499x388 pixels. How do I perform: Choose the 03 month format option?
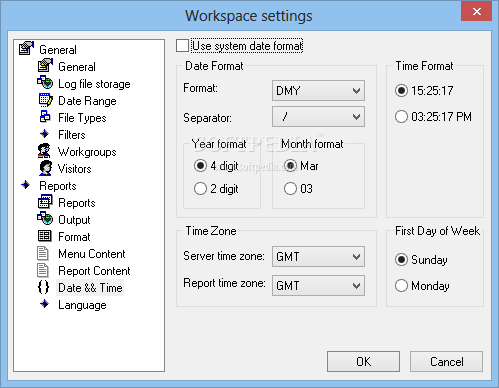pyautogui.click(x=290, y=189)
